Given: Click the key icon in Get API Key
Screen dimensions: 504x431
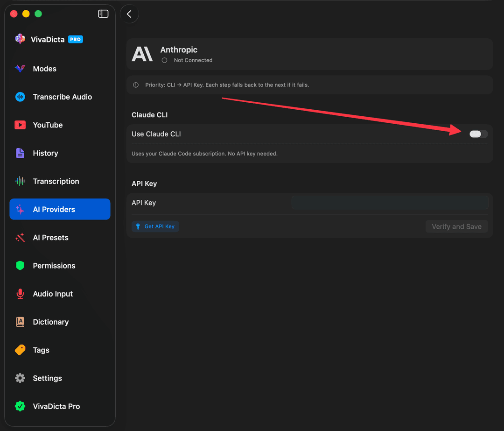Looking at the screenshot, I should tap(138, 226).
